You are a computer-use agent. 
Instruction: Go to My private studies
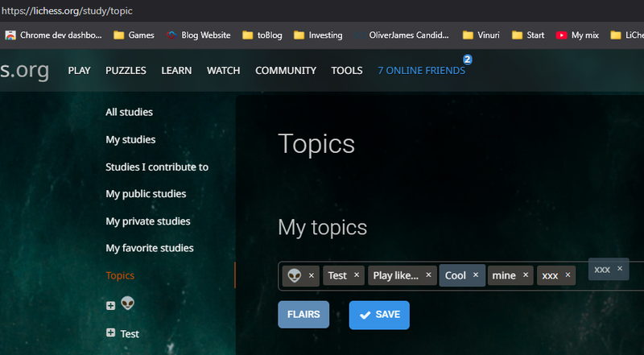tap(148, 221)
